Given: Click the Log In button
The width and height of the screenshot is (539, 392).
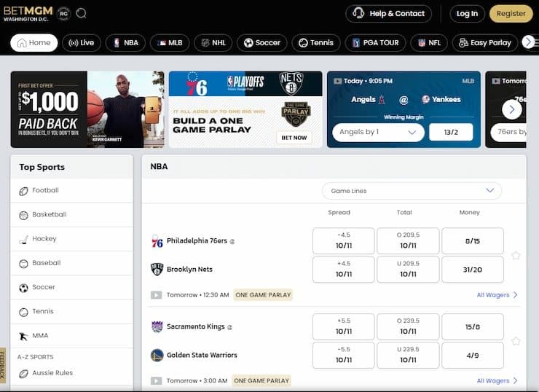Looking at the screenshot, I should (x=467, y=14).
